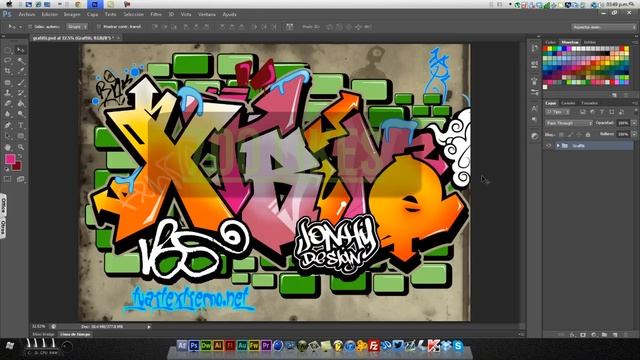This screenshot has height=360, width=640.
Task: Open the Pass Through blend mode dropdown
Action: 569,123
